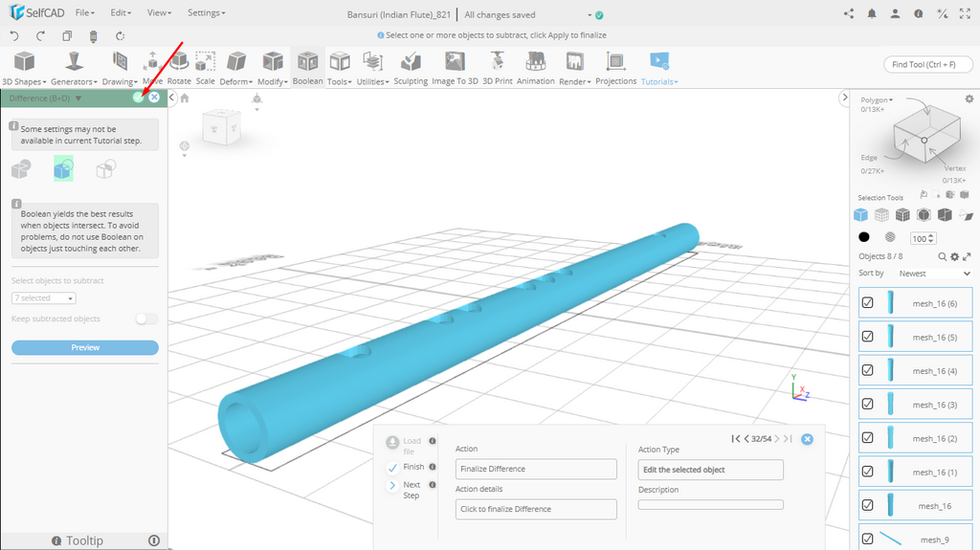Image resolution: width=980 pixels, height=550 pixels.
Task: Uncheck the mesh_16 (3) checkbox
Action: click(868, 404)
